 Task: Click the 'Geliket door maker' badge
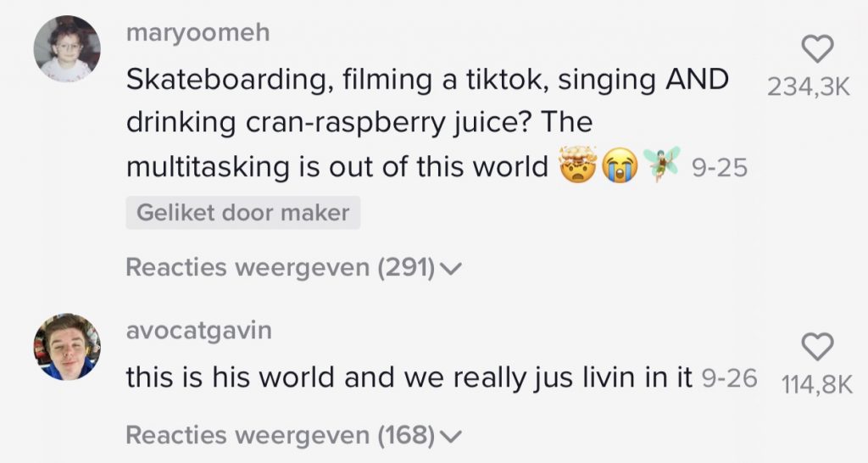(242, 213)
